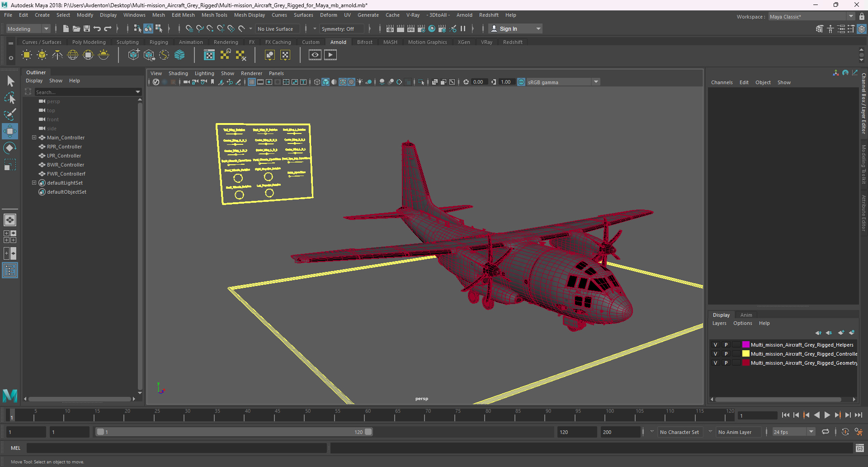
Task: Create Arnold area light shelf icon
Action: click(x=27, y=55)
